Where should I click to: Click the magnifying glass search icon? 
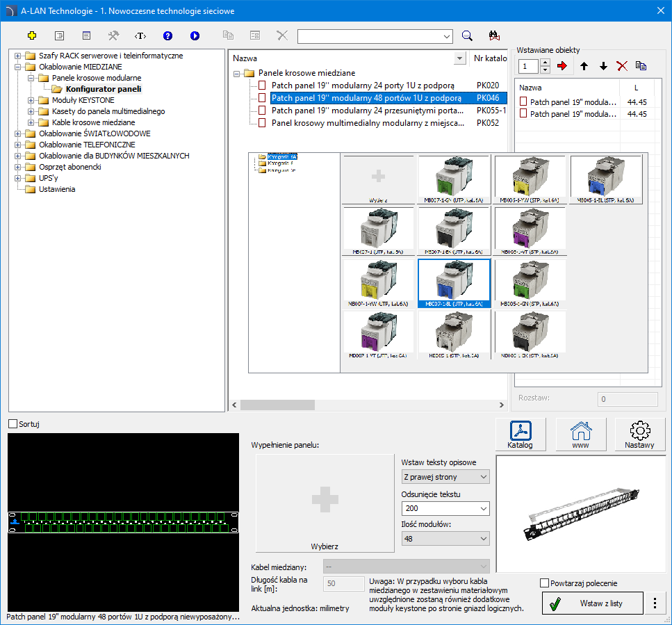pos(468,35)
